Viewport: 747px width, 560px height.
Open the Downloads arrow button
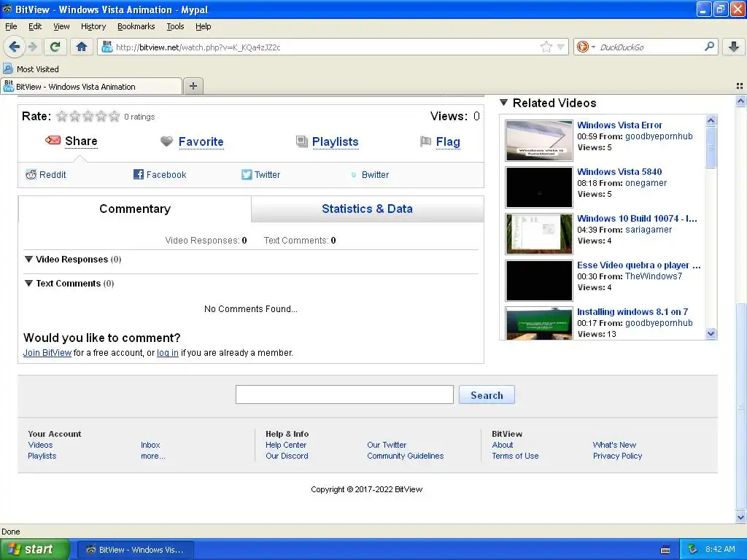(734, 47)
